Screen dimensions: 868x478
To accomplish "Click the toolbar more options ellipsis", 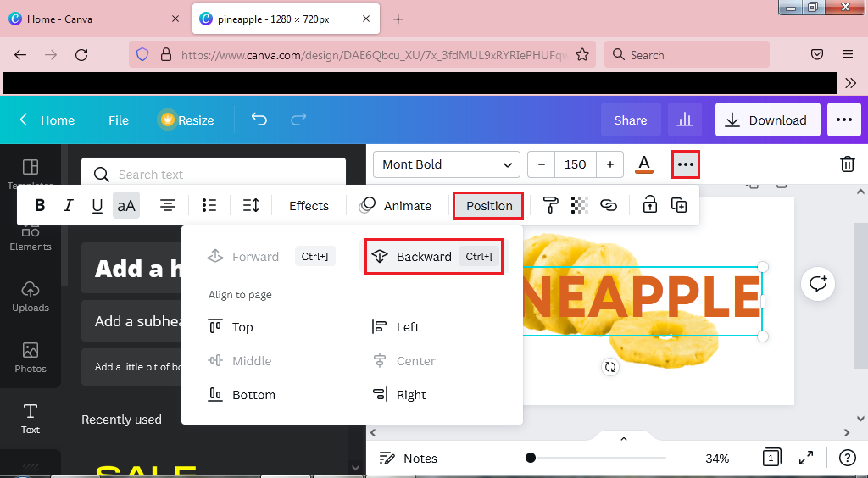I will click(685, 164).
